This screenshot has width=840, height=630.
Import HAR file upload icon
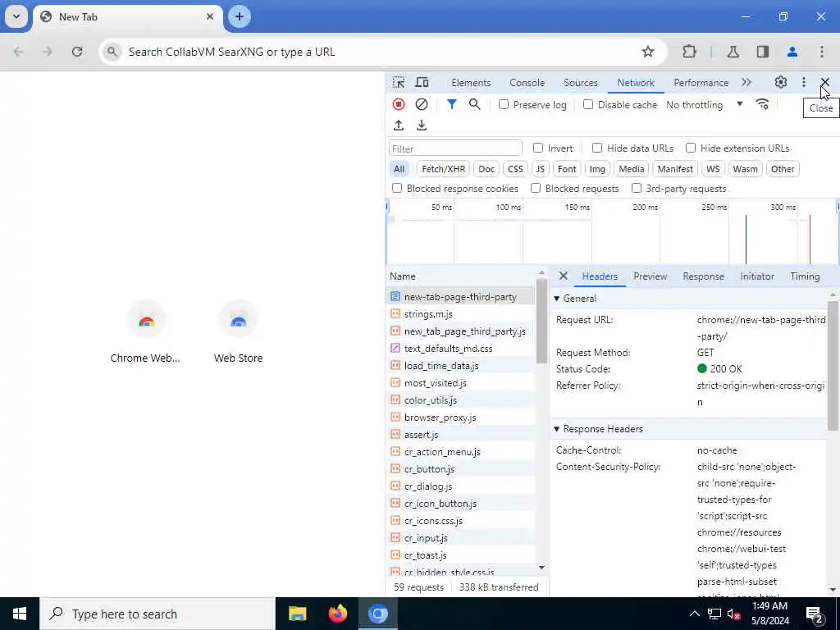pyautogui.click(x=399, y=126)
